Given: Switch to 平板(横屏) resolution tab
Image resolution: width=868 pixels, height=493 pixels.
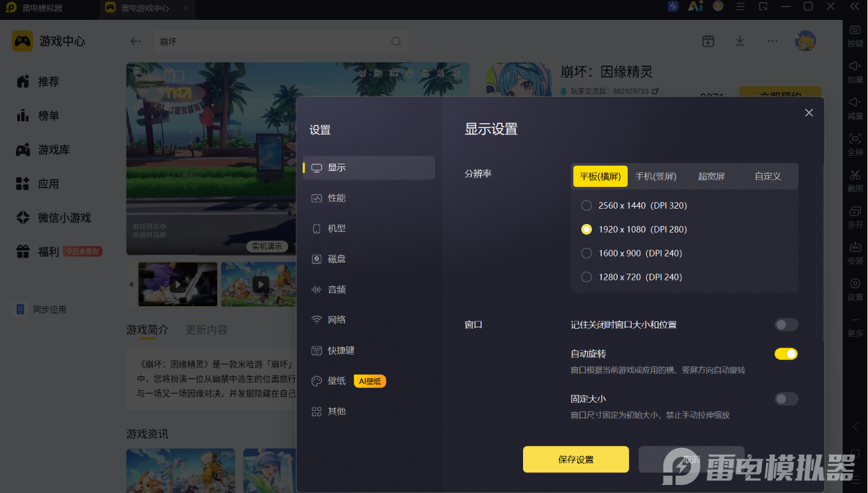Looking at the screenshot, I should tap(601, 176).
